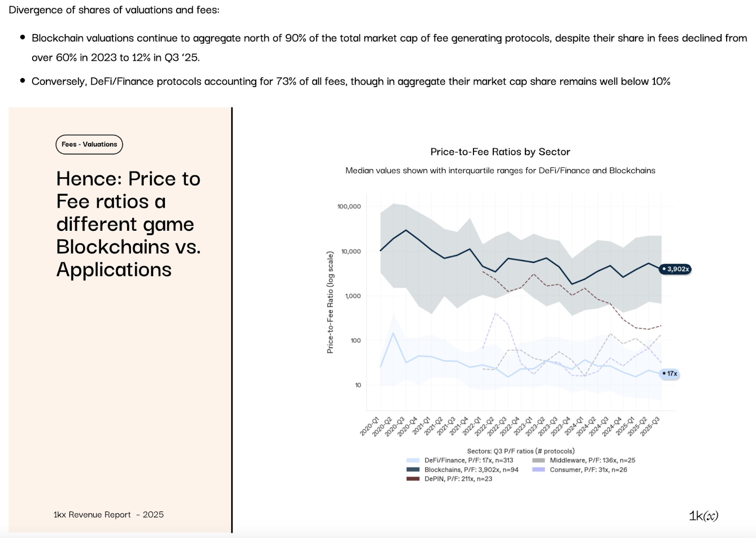
Task: Click the Middleware legend color swatch
Action: pos(539,460)
